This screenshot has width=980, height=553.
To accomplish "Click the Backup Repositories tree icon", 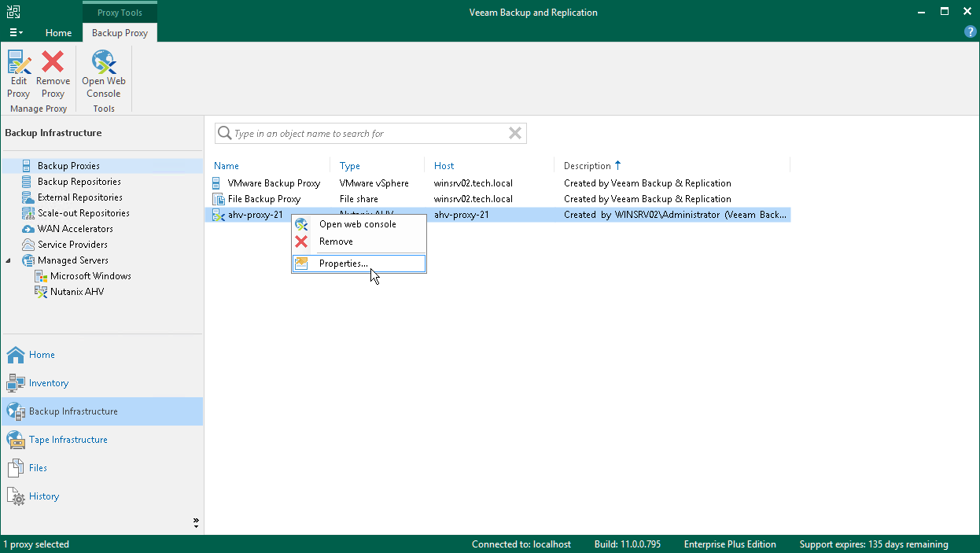I will coord(27,182).
